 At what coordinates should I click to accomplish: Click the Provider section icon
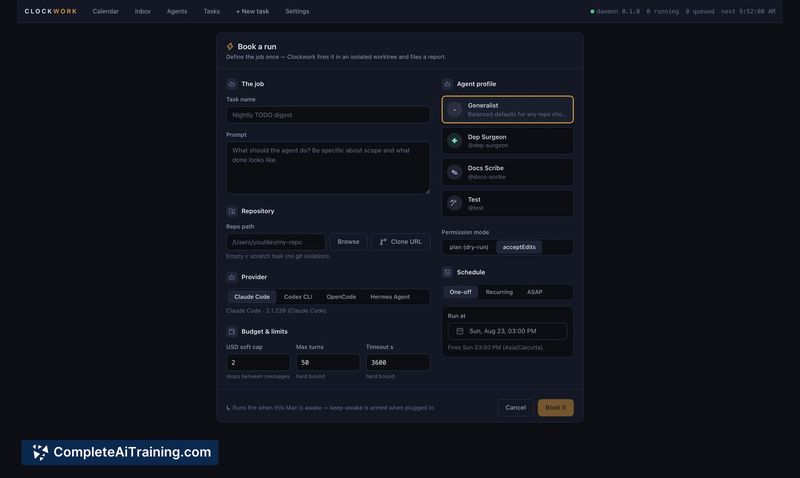pos(232,277)
